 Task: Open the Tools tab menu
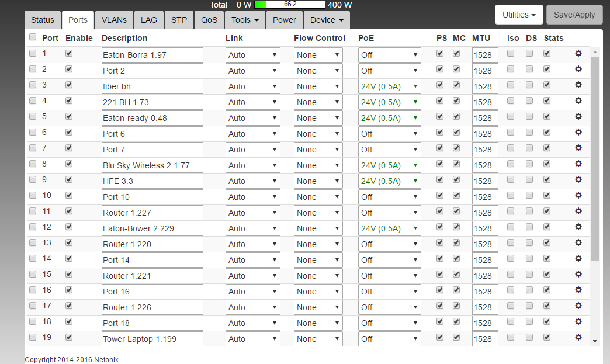coord(244,20)
